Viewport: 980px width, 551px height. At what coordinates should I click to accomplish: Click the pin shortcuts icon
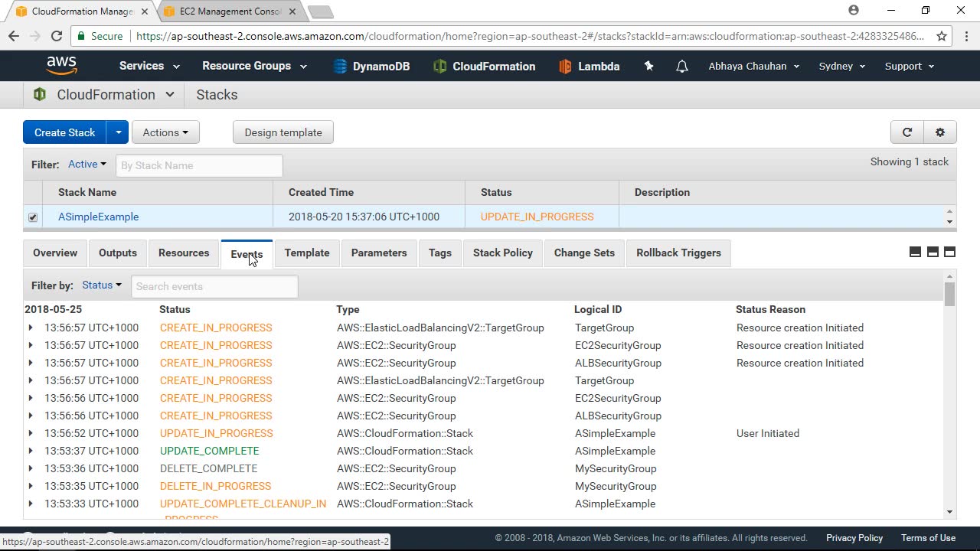click(x=648, y=66)
